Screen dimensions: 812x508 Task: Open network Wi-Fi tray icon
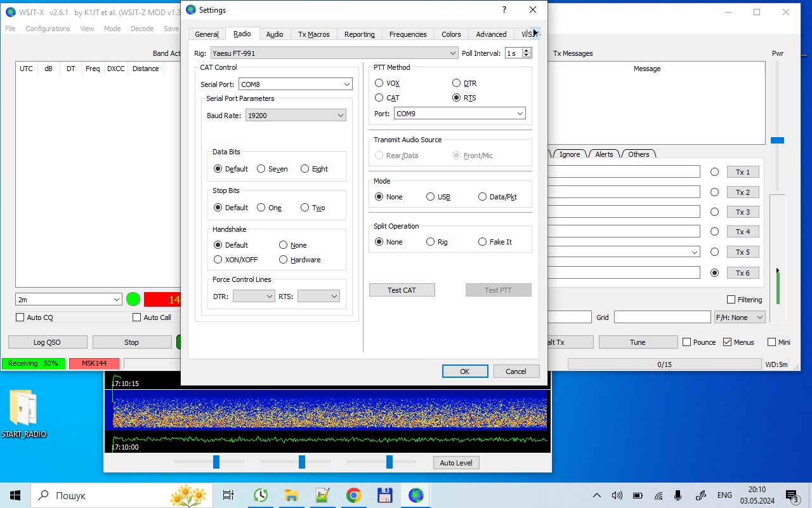pyautogui.click(x=658, y=495)
